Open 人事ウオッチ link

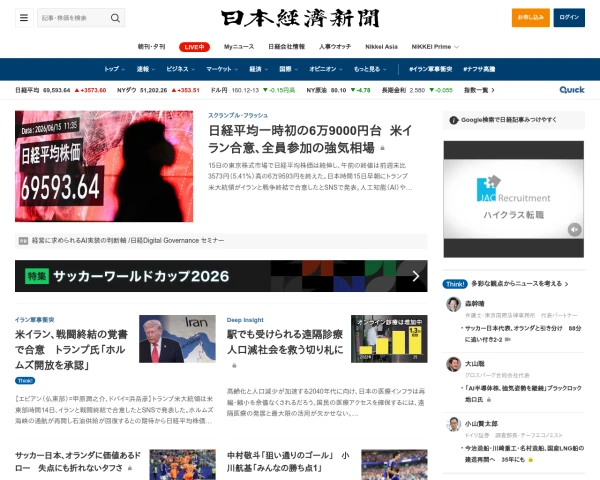coord(335,47)
